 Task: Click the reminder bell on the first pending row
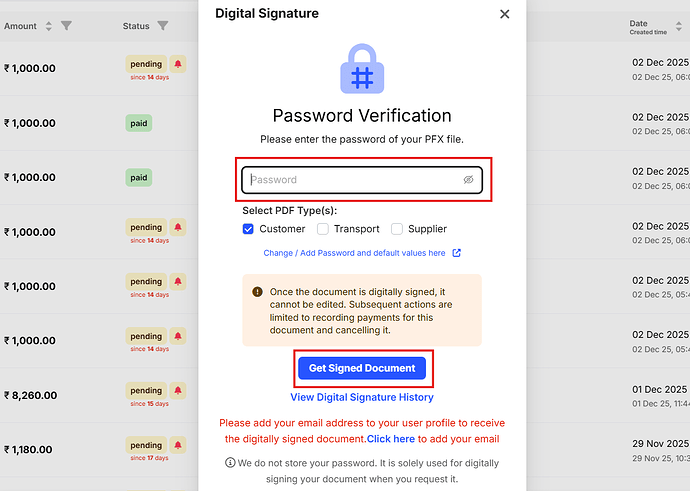[178, 63]
